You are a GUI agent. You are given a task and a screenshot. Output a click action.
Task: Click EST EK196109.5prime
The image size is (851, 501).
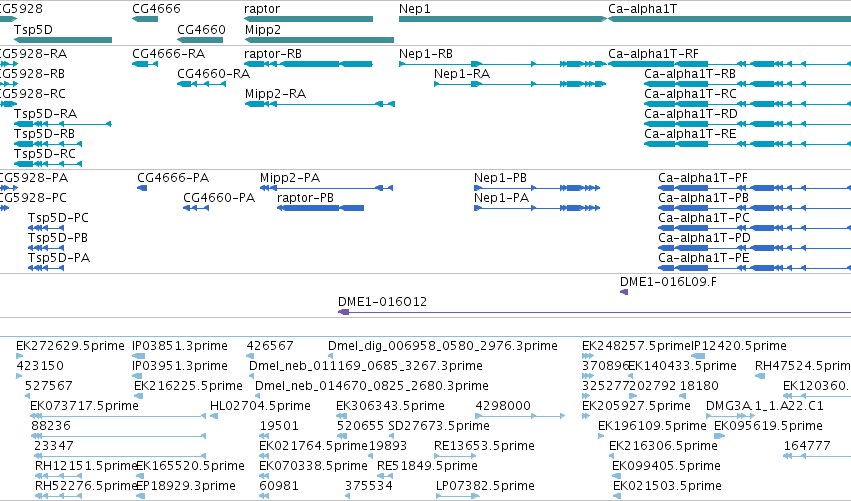point(601,436)
